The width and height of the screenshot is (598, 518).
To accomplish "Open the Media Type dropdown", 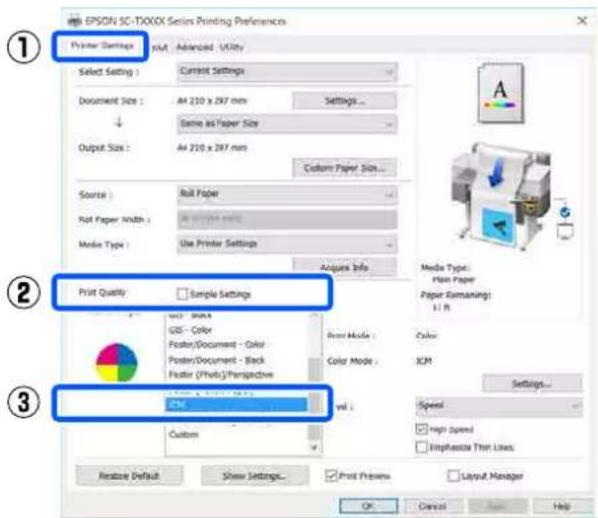I will tap(287, 244).
